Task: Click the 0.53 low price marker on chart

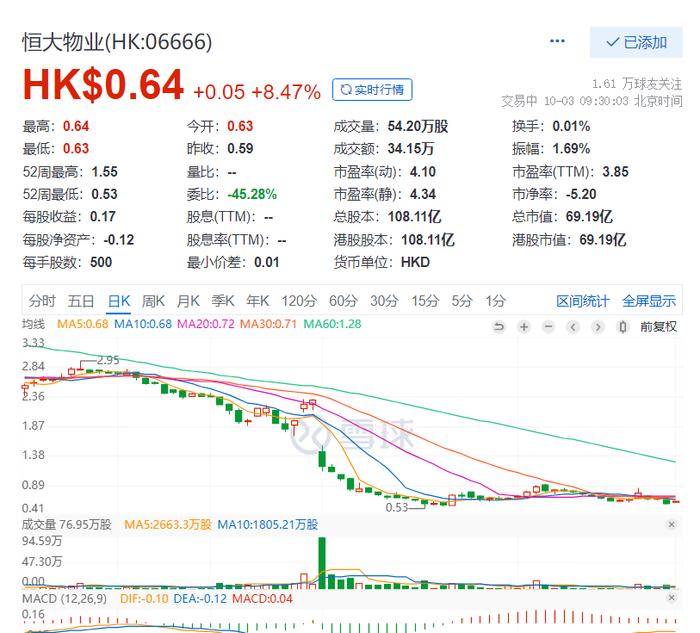Action: tap(396, 508)
